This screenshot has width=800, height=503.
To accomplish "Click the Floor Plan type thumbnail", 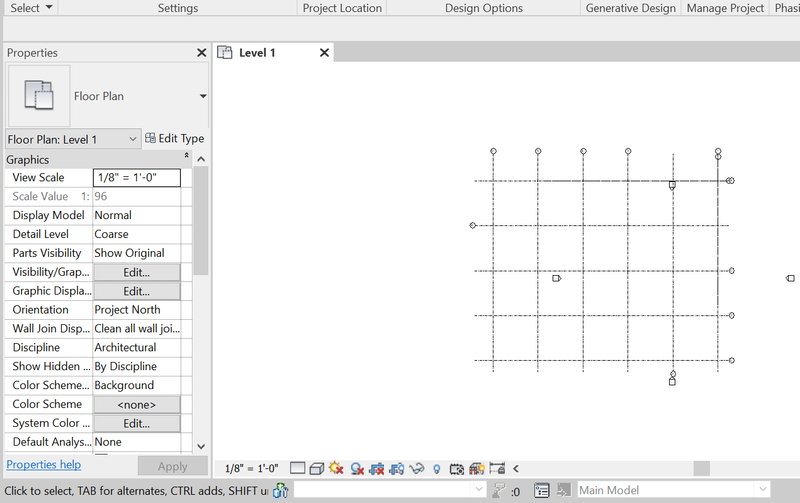I will coord(38,96).
